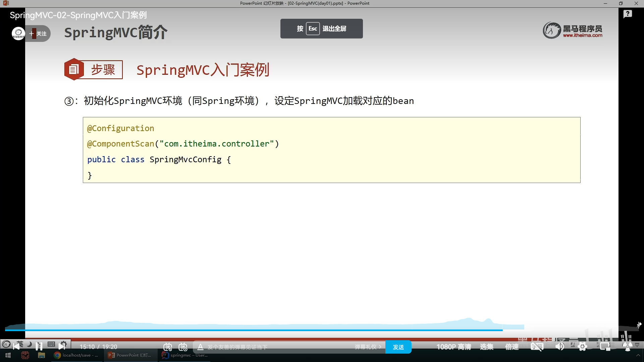The image size is (644, 362).
Task: Open danmaku display settings icon
Action: [x=183, y=347]
